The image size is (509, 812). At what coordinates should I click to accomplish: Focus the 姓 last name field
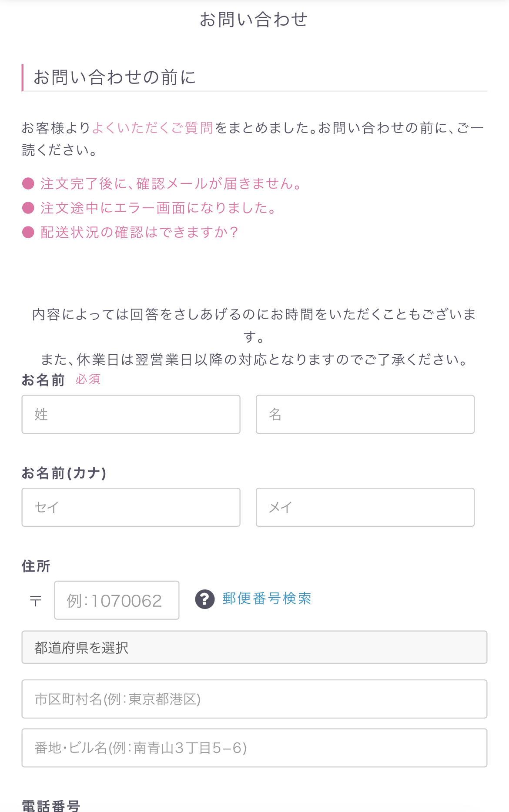[131, 414]
